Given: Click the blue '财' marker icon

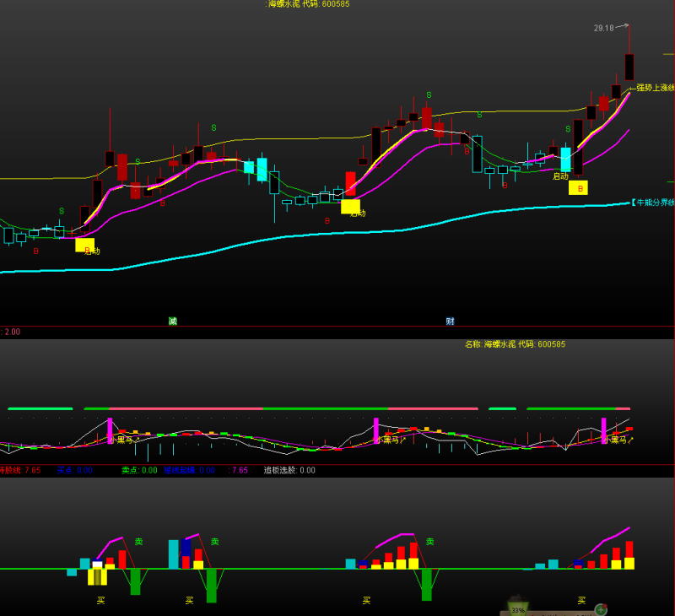Looking at the screenshot, I should (450, 321).
